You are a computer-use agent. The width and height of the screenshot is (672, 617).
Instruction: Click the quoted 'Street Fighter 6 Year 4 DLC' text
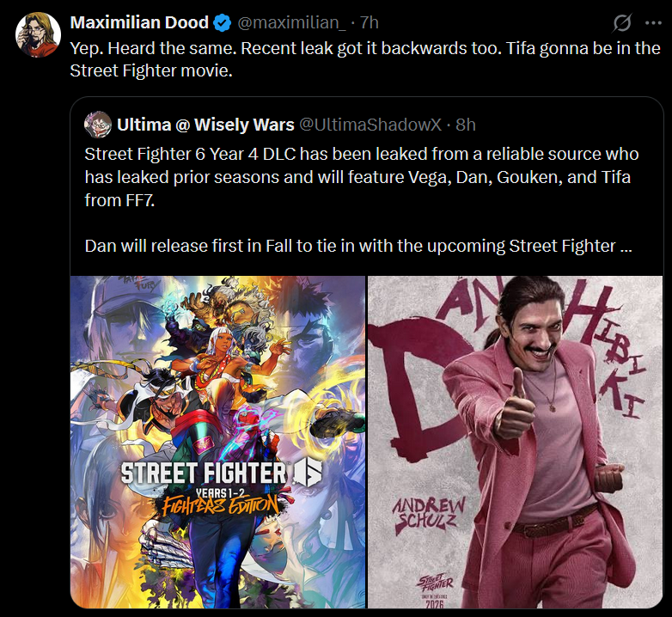[190, 155]
